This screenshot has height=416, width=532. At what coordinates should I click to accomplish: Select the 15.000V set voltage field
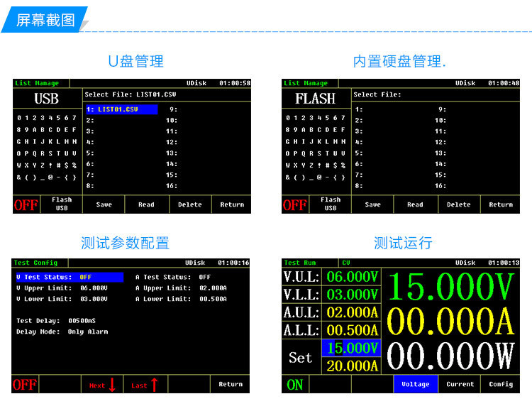(352, 348)
